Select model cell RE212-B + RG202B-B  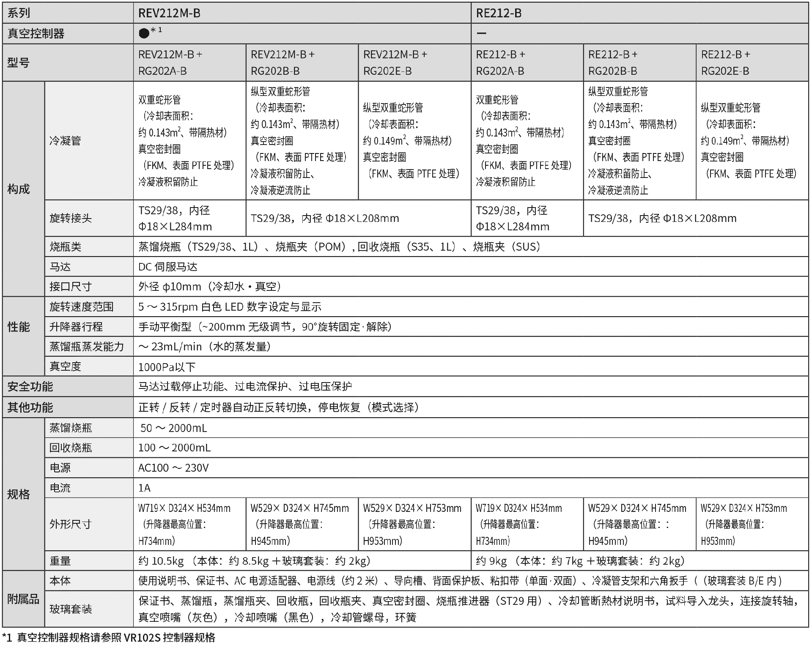[639, 63]
